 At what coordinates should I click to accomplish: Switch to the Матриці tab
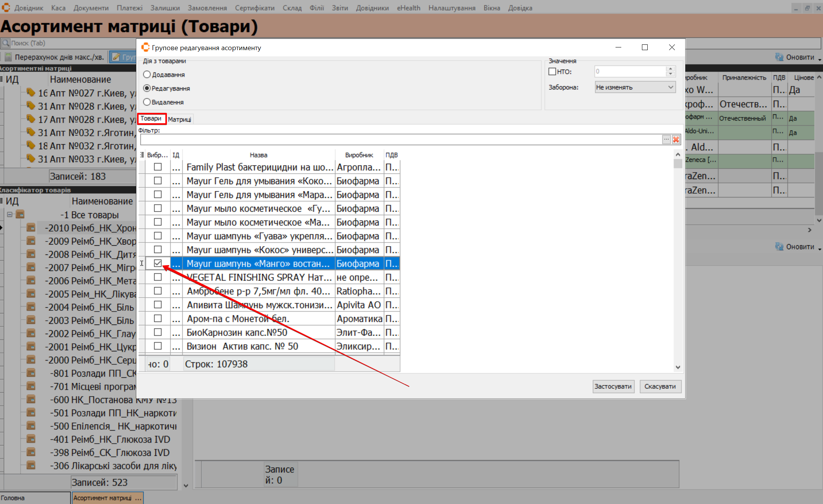click(x=180, y=119)
